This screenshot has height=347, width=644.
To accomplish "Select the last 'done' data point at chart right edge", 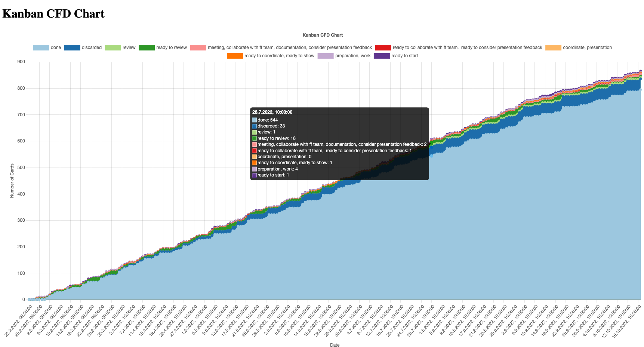I will (640, 90).
